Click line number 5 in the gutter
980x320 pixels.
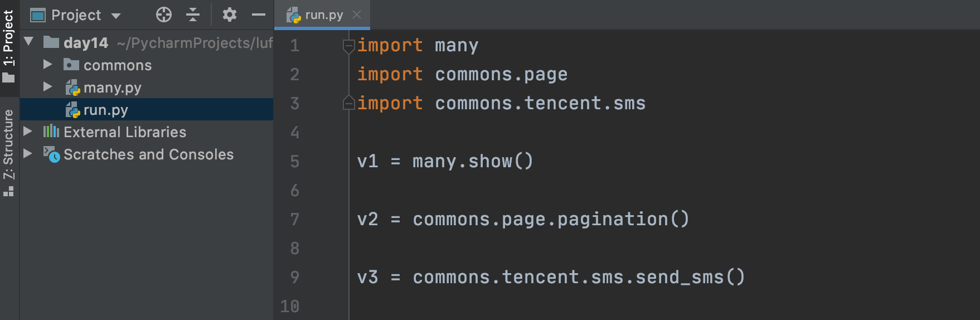pos(295,162)
